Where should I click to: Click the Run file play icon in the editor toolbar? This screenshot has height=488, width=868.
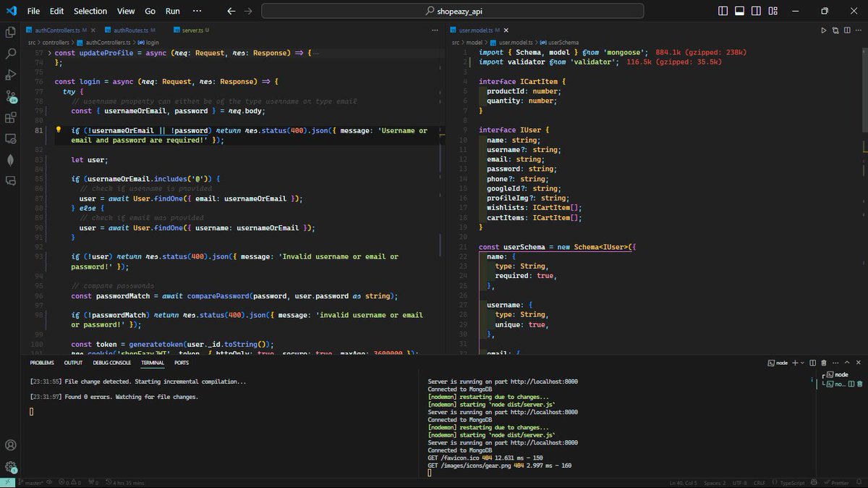coord(823,30)
